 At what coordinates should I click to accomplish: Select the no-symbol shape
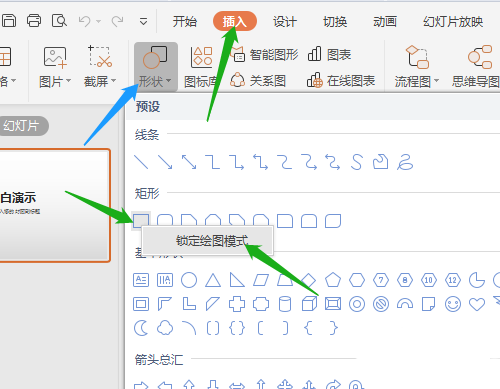coord(381,304)
